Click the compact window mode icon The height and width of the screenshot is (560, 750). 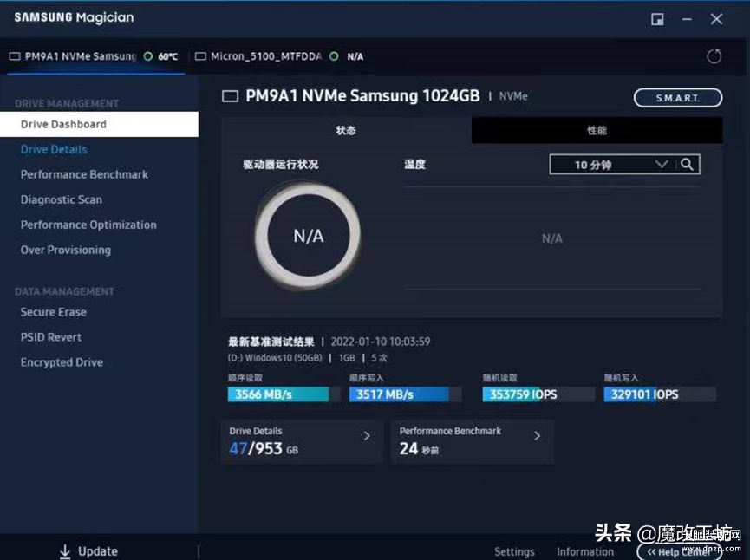click(657, 19)
